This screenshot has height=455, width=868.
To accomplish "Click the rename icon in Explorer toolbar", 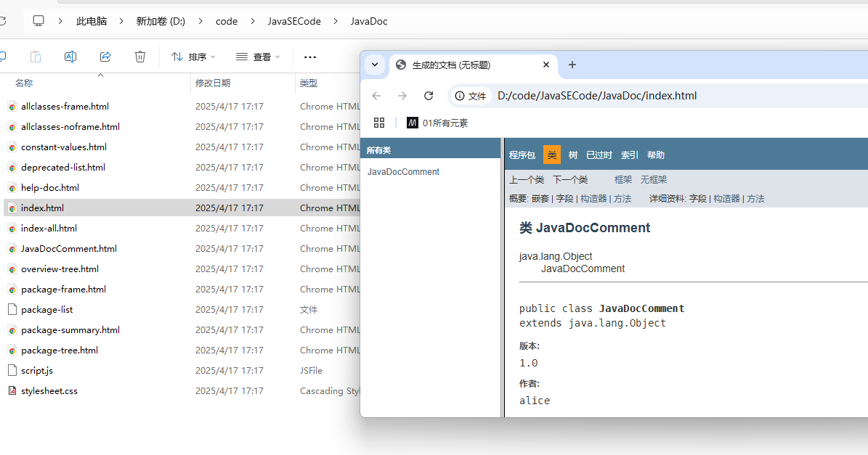I will click(x=70, y=57).
